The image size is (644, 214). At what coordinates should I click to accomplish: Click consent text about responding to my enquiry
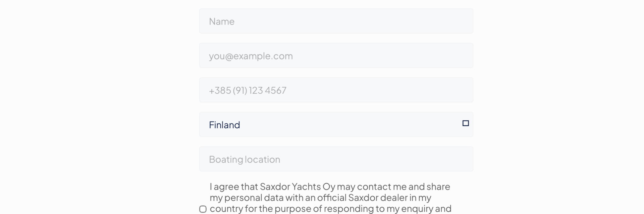[x=330, y=209]
